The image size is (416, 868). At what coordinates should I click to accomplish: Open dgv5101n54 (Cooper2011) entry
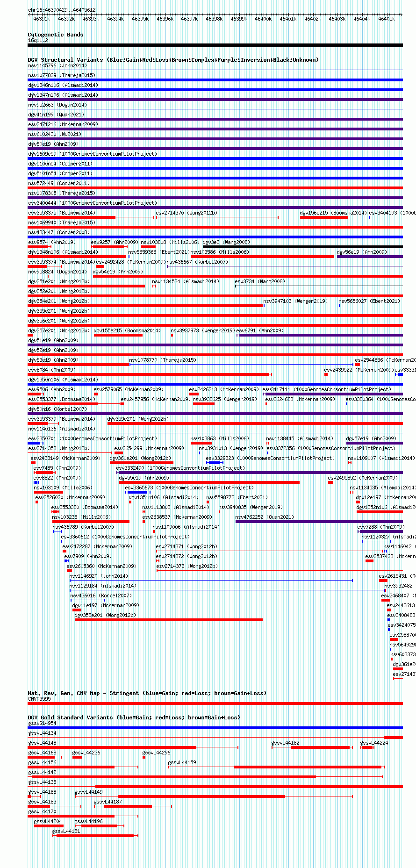[x=60, y=173]
